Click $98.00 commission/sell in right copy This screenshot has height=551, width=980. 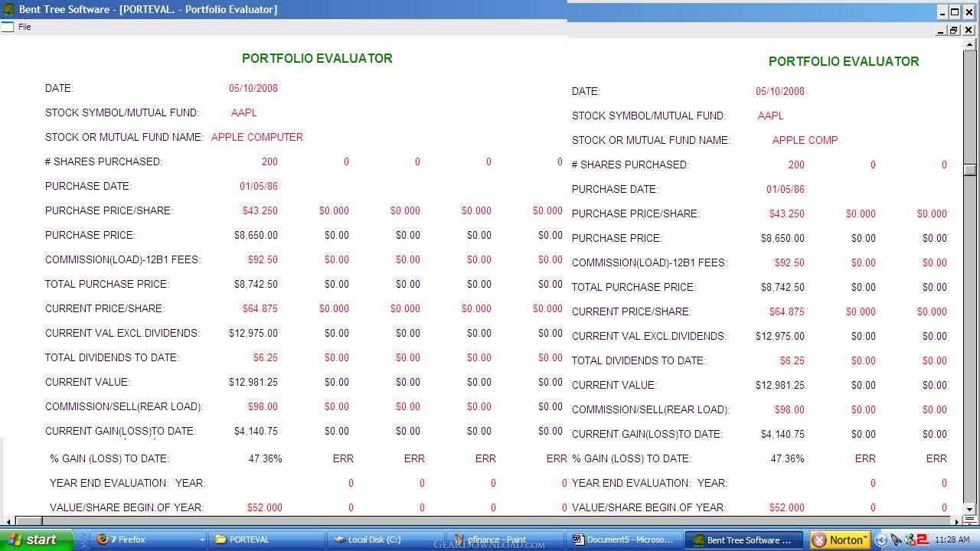789,409
